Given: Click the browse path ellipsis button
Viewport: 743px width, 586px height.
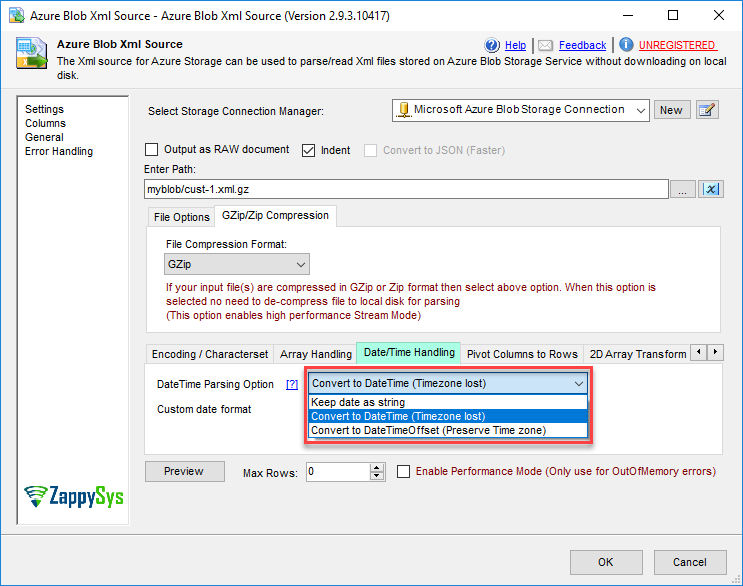Looking at the screenshot, I should click(x=682, y=189).
